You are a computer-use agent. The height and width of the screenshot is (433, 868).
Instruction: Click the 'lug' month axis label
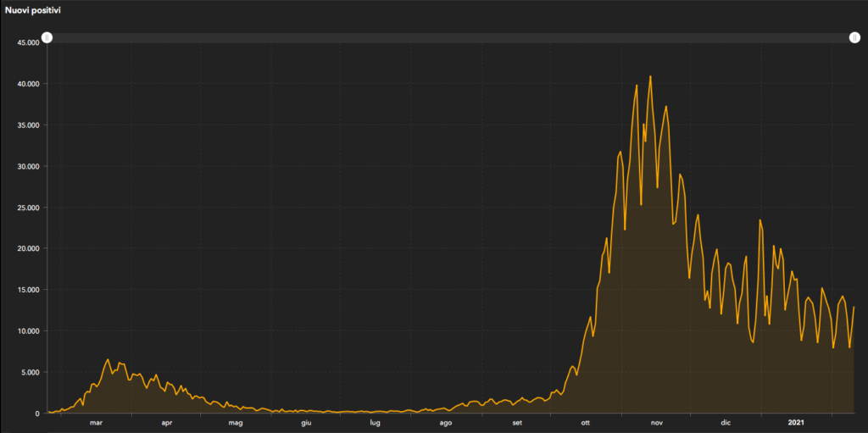pos(374,422)
